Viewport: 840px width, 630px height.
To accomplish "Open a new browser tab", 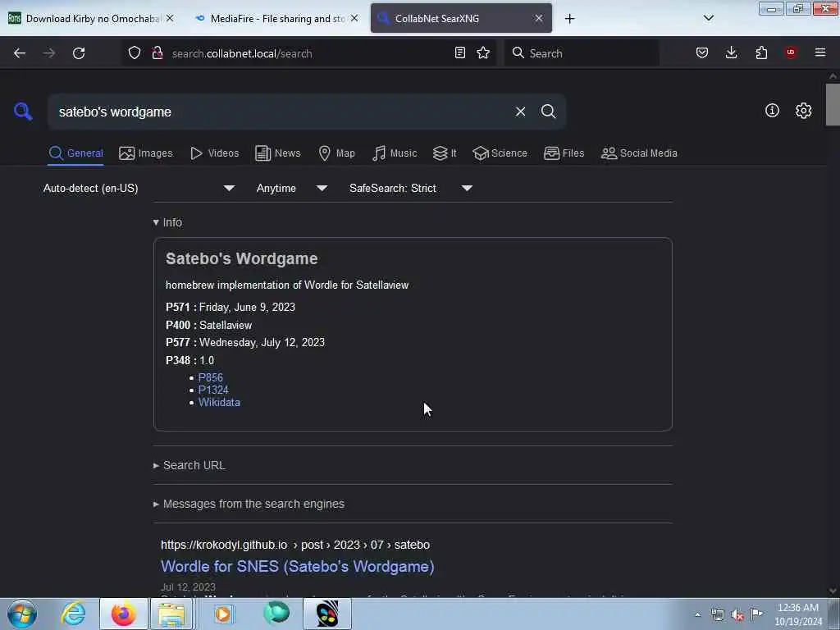I will point(569,19).
